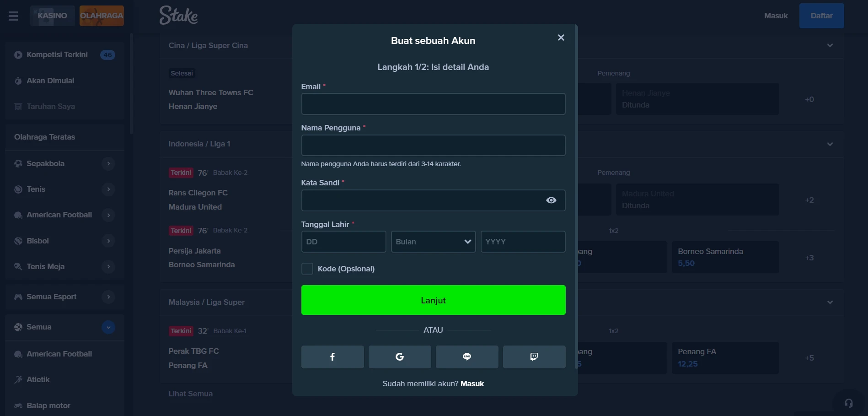The image size is (868, 416).
Task: Open live support headset icon
Action: (x=849, y=403)
